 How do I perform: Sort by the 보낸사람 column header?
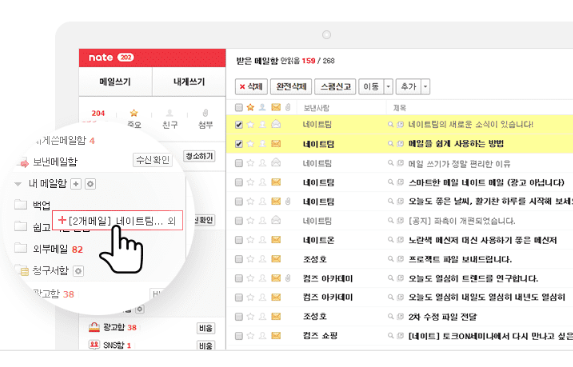click(x=316, y=108)
